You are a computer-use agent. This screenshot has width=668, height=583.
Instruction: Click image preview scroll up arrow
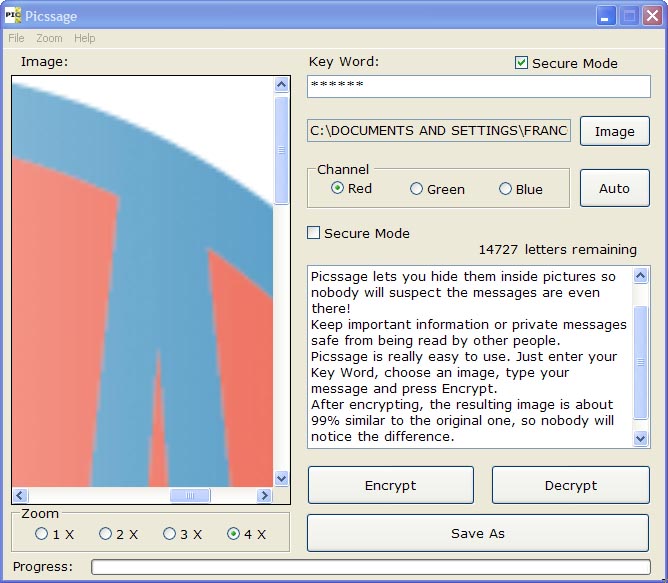coord(281,84)
